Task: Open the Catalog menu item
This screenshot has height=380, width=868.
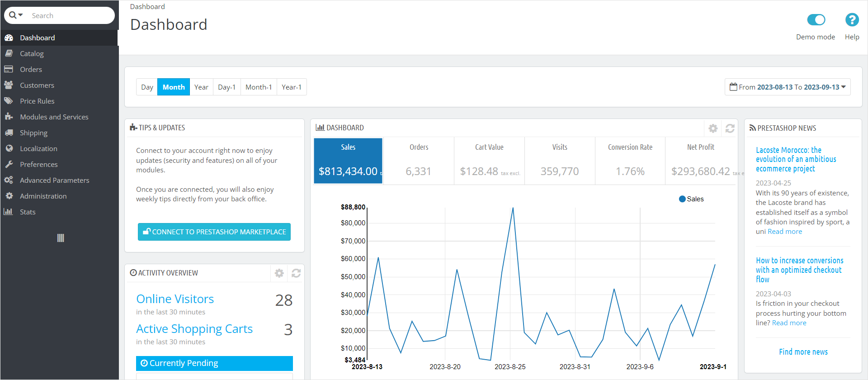Action: click(59, 53)
